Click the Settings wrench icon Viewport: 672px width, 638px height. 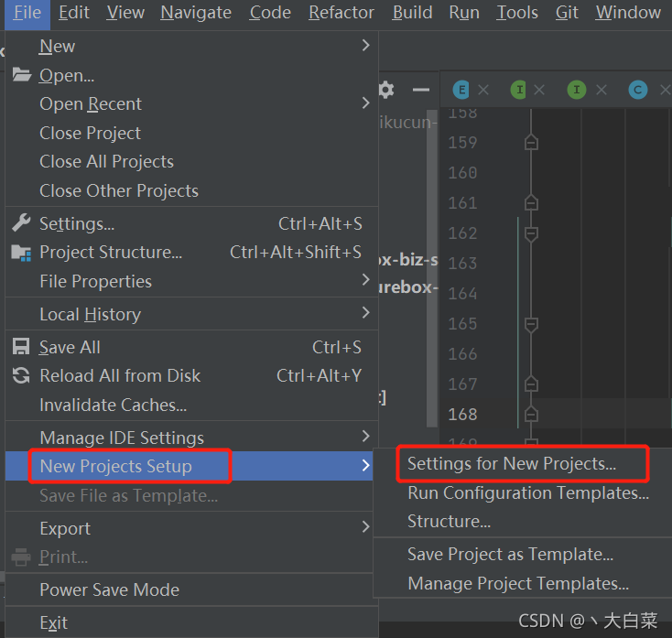[x=21, y=222]
